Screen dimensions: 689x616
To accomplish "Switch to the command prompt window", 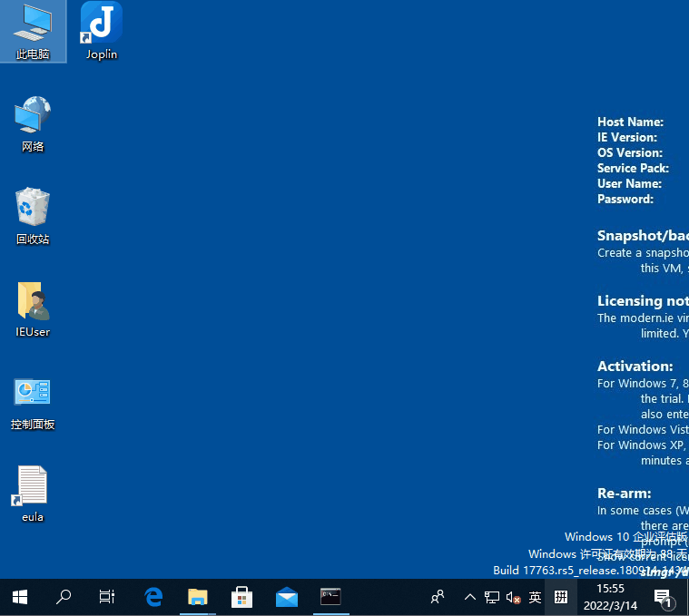I will coord(330,597).
